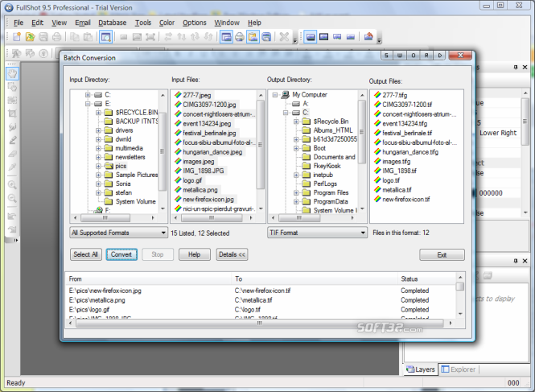Open the Color menu
This screenshot has height=392, width=535.
pos(167,23)
